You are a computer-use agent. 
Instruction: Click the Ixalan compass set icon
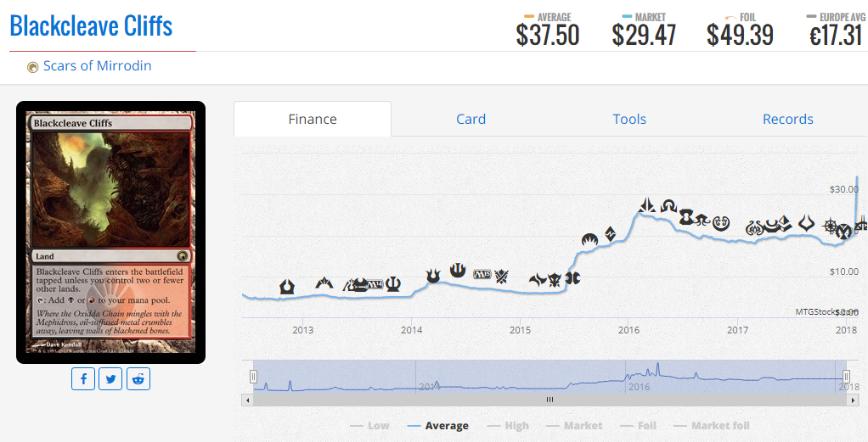click(831, 226)
